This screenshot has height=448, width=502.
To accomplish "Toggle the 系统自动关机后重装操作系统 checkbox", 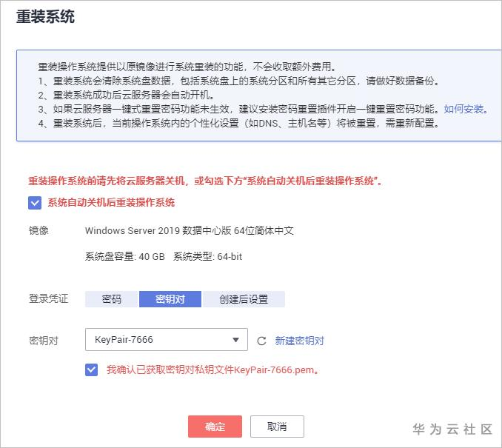I will (34, 203).
